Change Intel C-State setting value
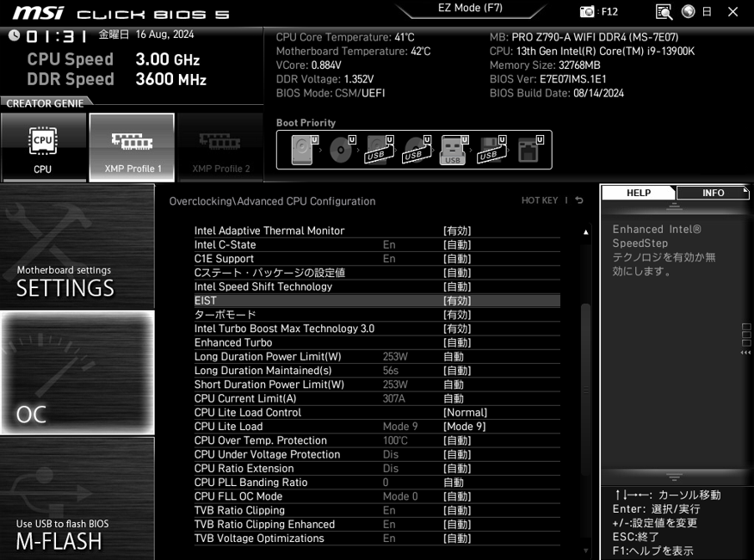The image size is (754, 560). pyautogui.click(x=457, y=244)
